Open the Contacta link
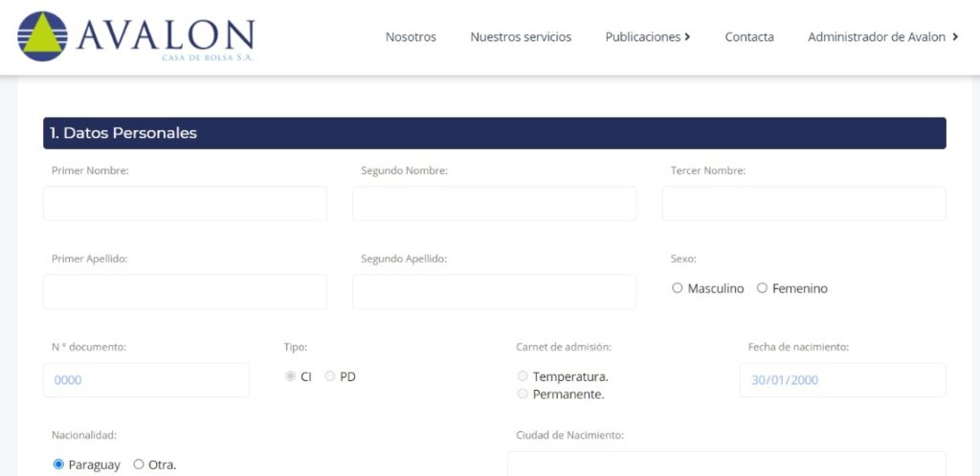The width and height of the screenshot is (980, 476). 749,37
